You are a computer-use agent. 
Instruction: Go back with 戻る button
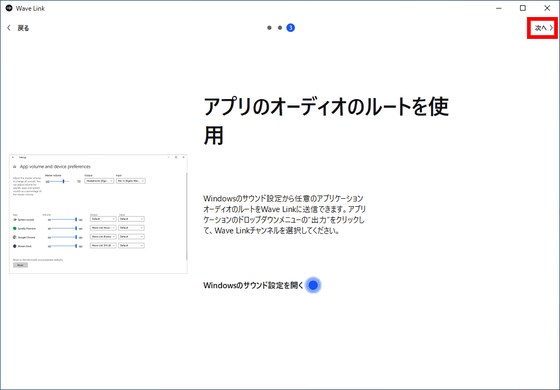(18, 28)
